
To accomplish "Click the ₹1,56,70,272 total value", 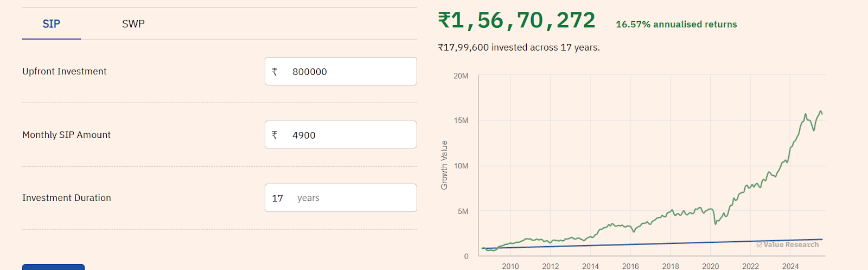I will click(516, 21).
